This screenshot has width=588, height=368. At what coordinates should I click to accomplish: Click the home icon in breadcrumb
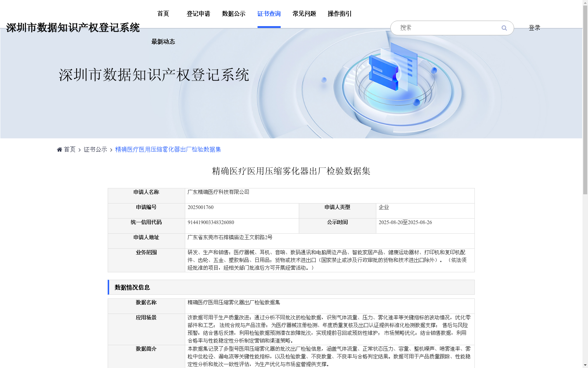[60, 149]
